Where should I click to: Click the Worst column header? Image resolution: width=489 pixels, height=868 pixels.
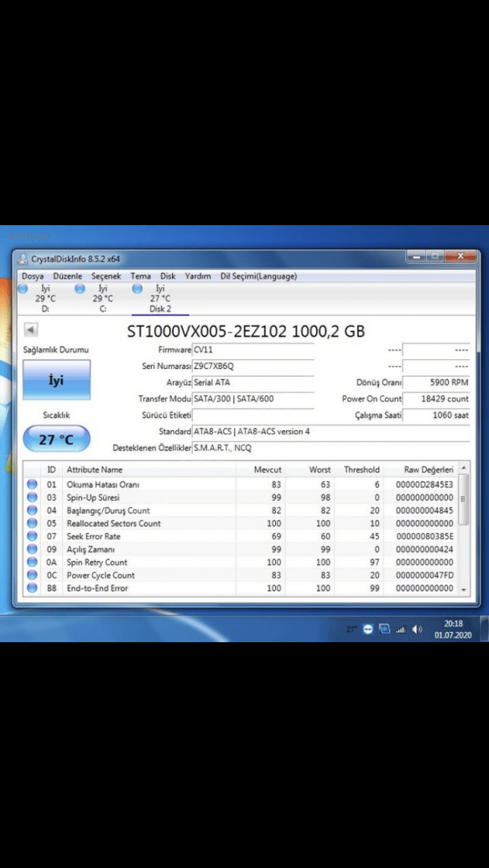coord(310,469)
